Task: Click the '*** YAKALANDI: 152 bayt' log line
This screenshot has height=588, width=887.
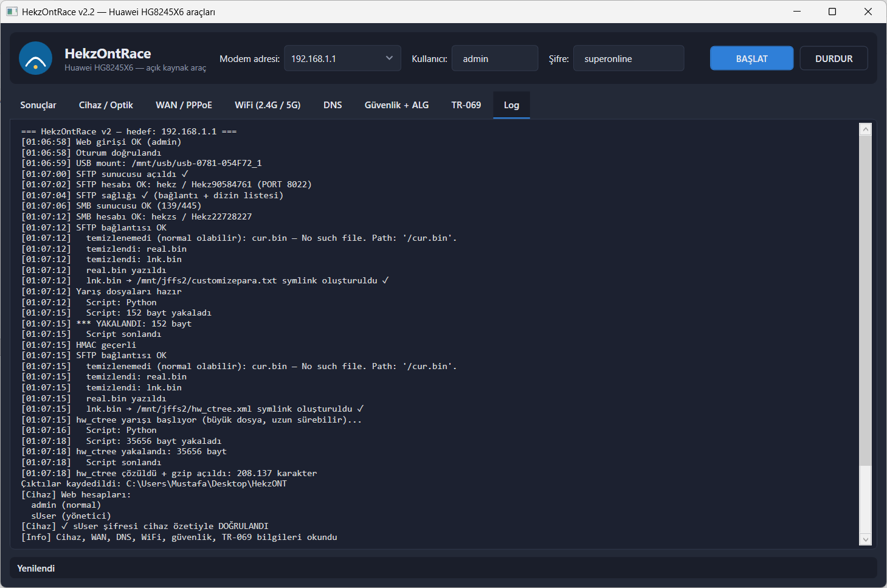Action: (106, 323)
